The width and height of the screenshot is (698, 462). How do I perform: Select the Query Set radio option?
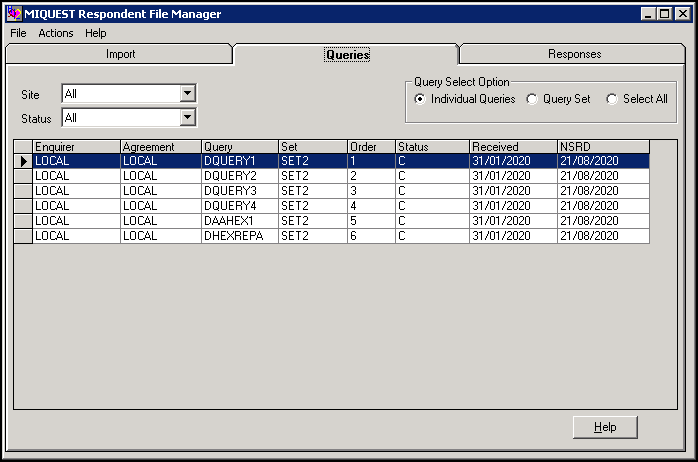[533, 99]
